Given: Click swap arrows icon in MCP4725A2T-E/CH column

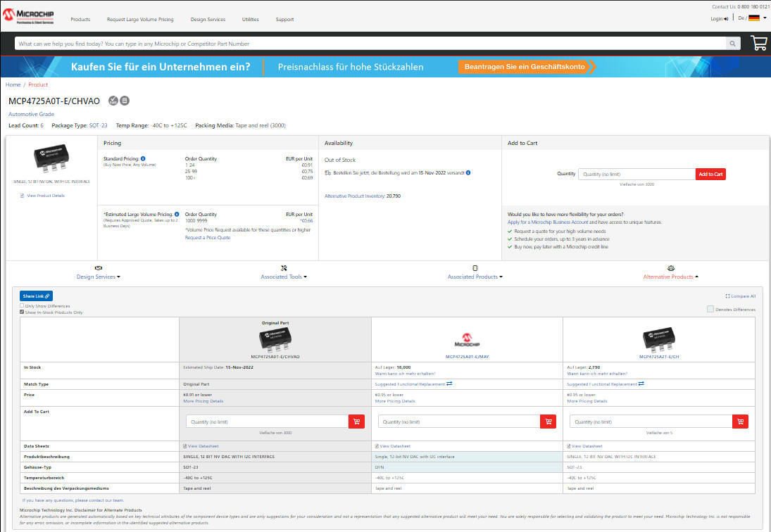Looking at the screenshot, I should pyautogui.click(x=641, y=384).
